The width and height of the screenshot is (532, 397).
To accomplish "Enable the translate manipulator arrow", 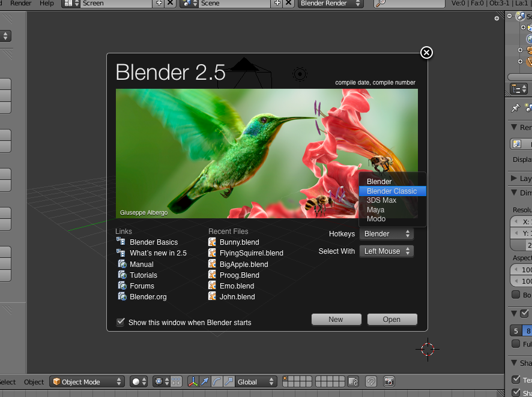I will point(205,382).
